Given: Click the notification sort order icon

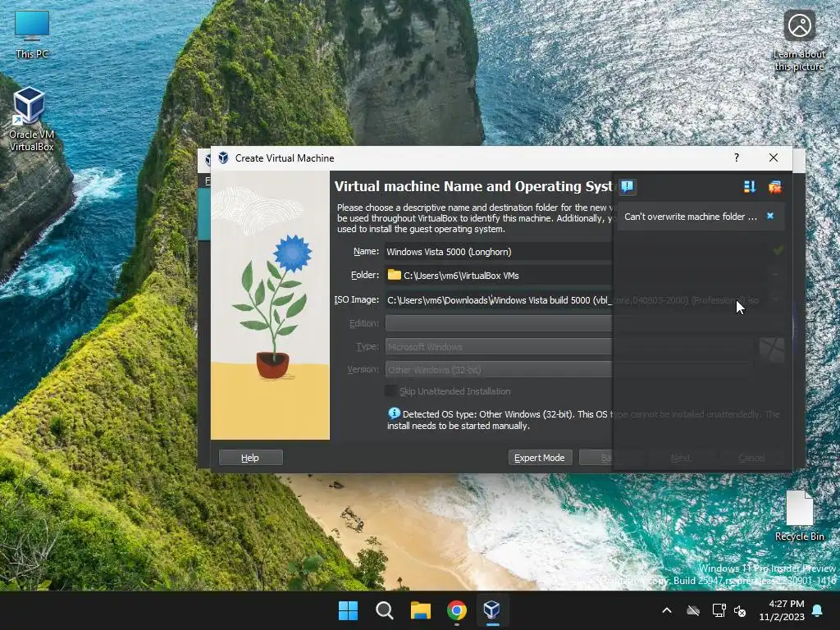Looking at the screenshot, I should click(x=750, y=186).
